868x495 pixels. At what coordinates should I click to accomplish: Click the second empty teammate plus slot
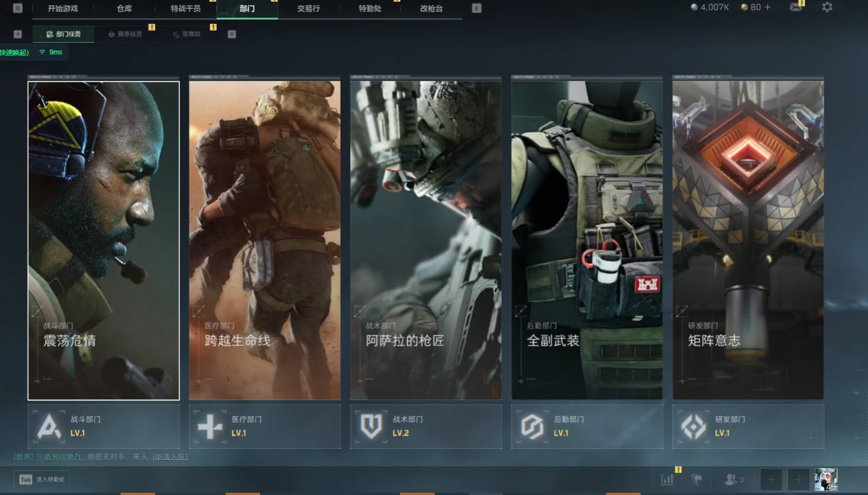click(x=799, y=479)
